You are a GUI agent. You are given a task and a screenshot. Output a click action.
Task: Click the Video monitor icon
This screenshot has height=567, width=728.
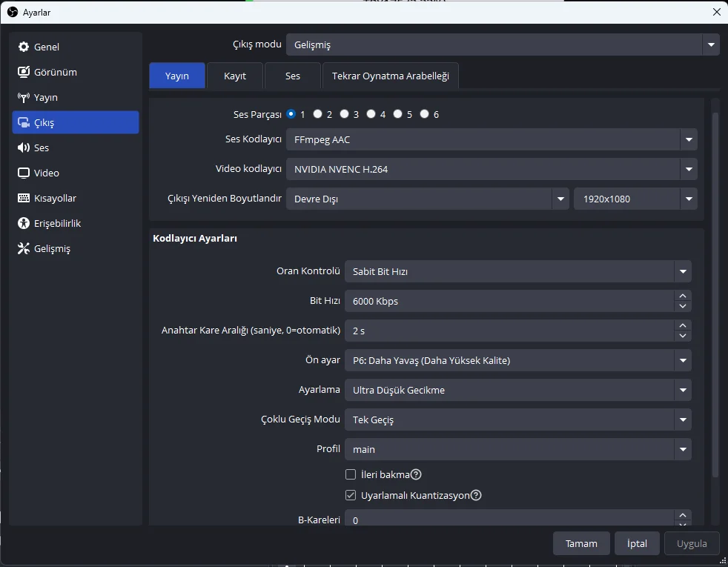(x=23, y=173)
